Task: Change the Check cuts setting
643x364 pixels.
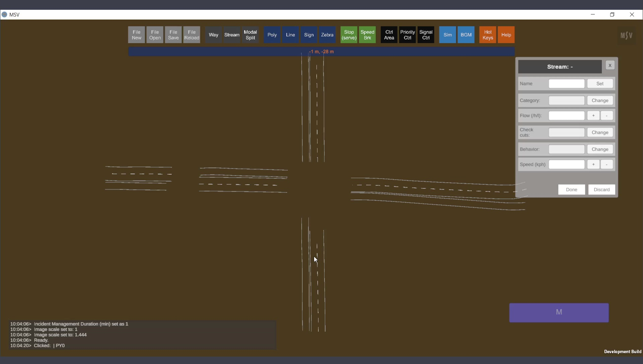Action: [600, 132]
